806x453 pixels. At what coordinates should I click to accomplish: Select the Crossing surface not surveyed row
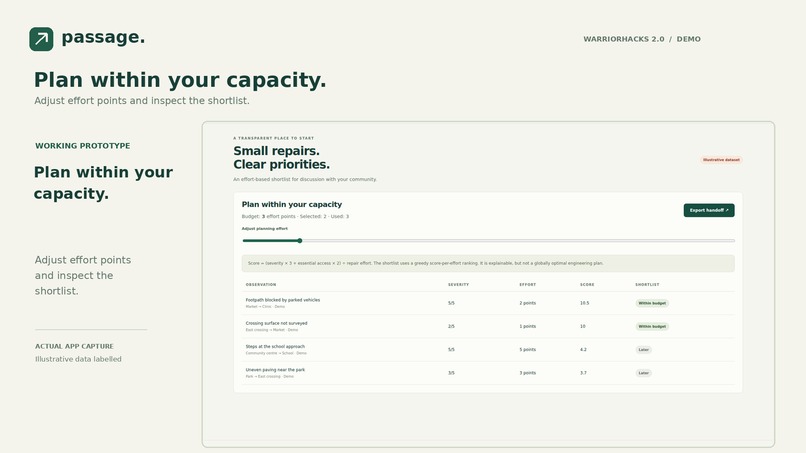coord(488,327)
